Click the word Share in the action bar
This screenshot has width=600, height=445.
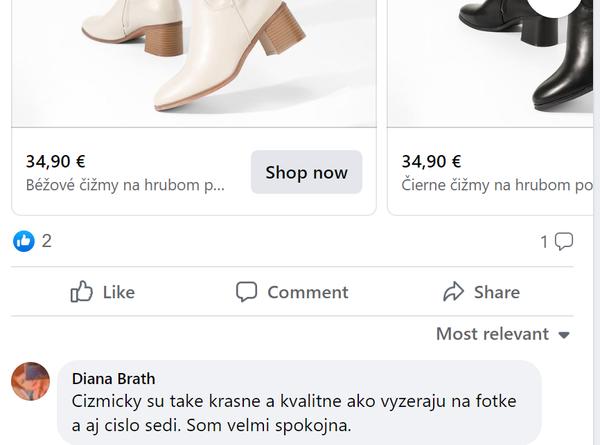[x=497, y=292]
